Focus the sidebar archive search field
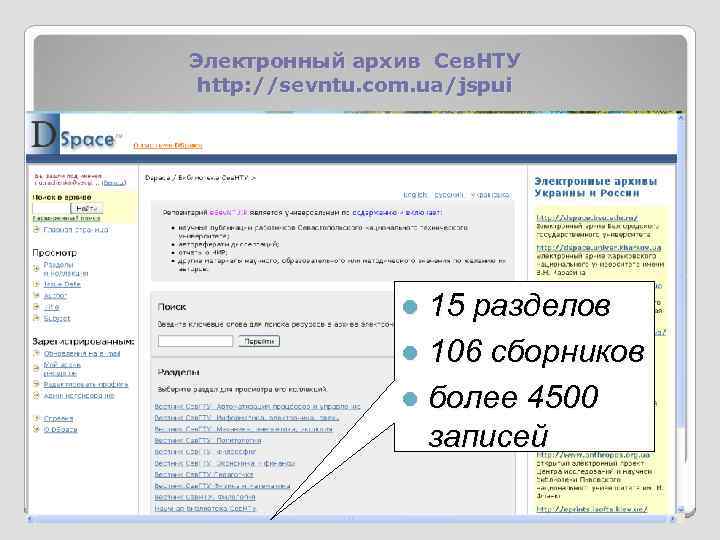 [51, 208]
